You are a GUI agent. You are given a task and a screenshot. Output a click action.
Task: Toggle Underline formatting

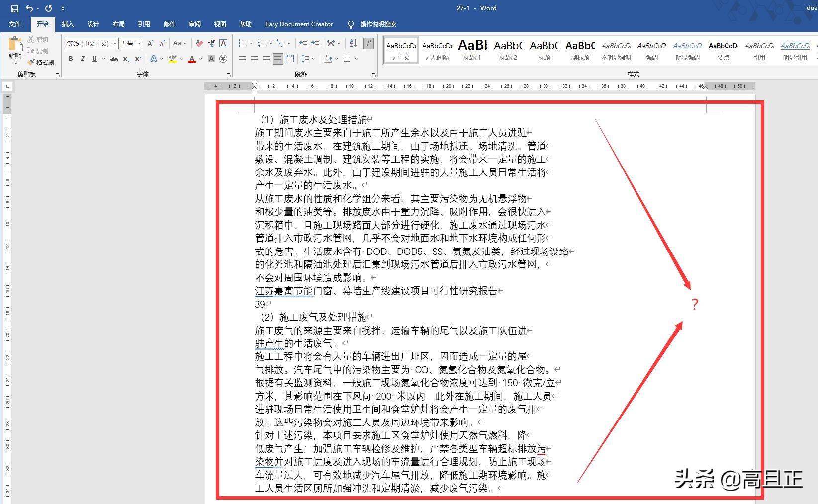(94, 59)
